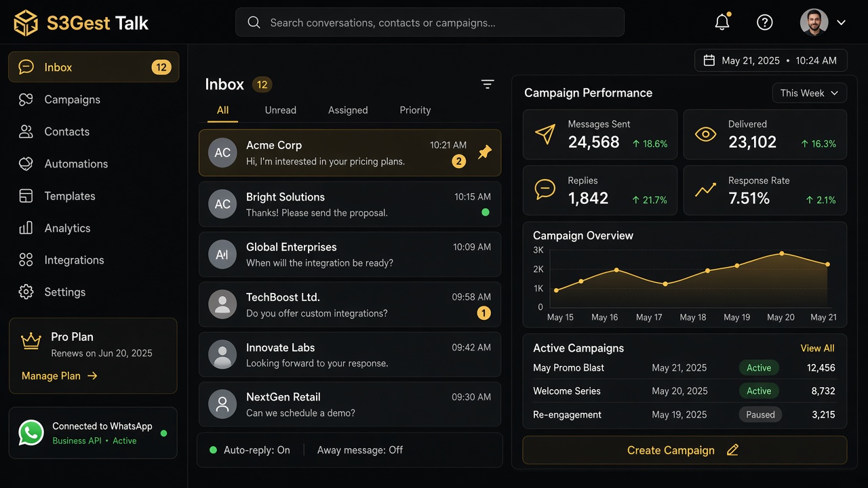Open Settings in the sidebar
This screenshot has height=488, width=868.
94,292
